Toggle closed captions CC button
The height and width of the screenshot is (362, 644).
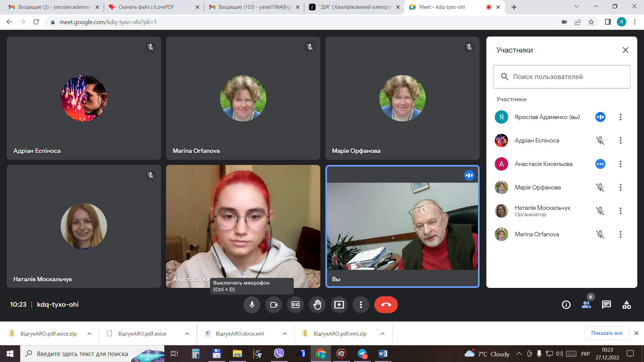[296, 305]
